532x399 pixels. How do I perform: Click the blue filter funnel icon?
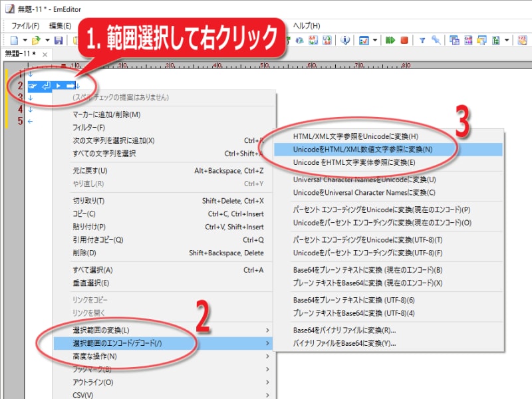click(x=422, y=41)
